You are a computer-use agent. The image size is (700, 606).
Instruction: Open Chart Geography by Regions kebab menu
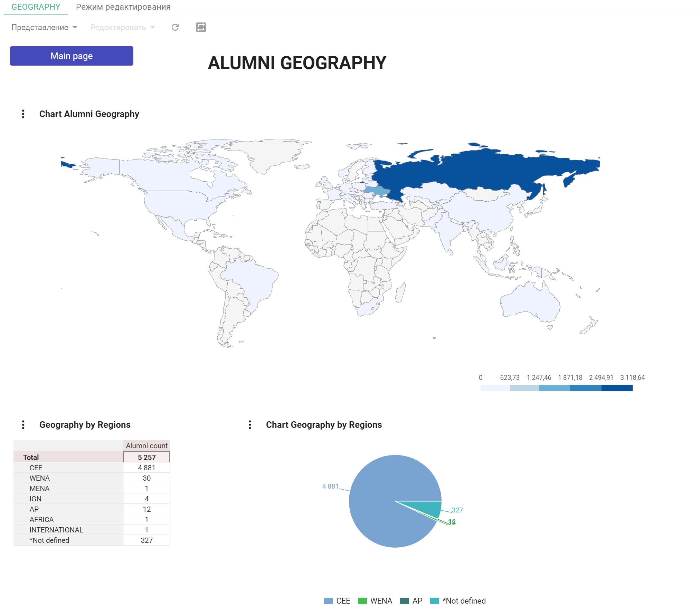(250, 425)
